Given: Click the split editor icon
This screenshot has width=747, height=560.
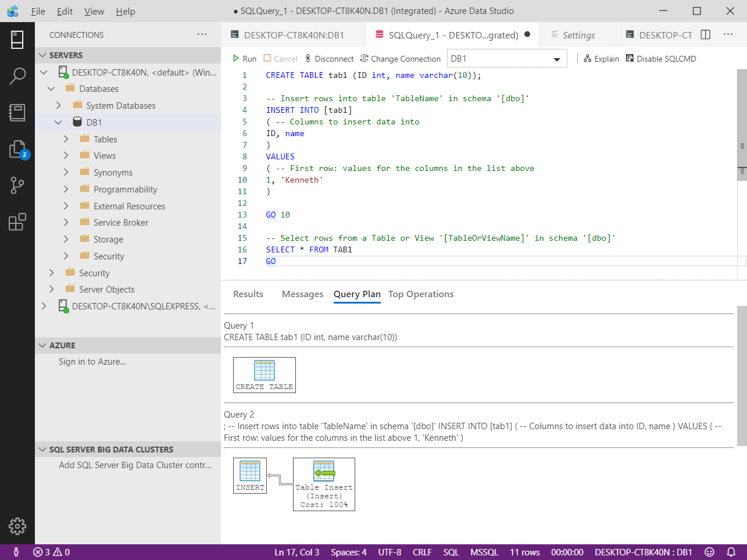Looking at the screenshot, I should pos(705,35).
